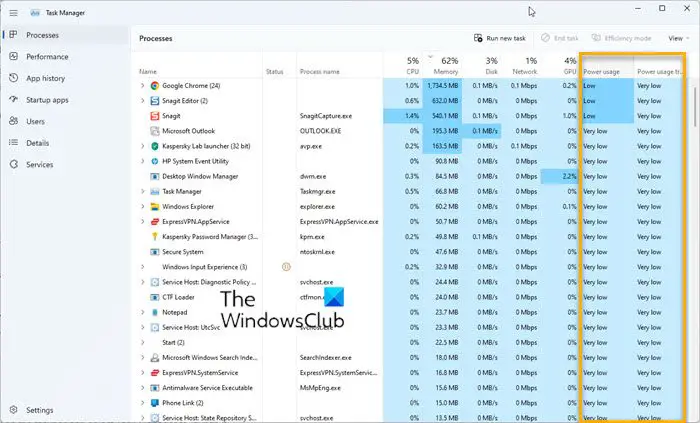Viewport: 700px width, 423px height.
Task: Click the Snagit process icon
Action: [x=154, y=116]
